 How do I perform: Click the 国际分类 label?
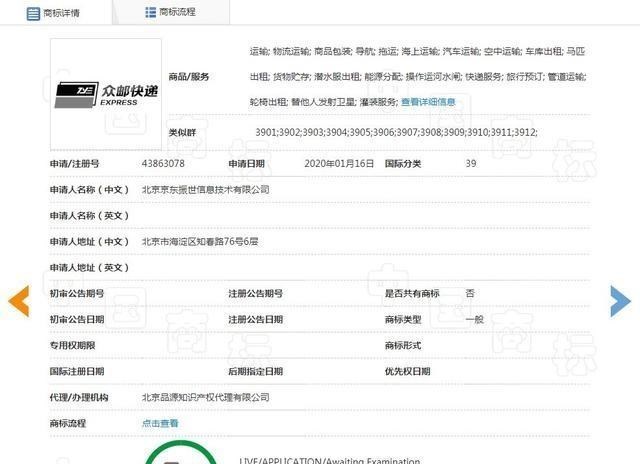click(403, 164)
